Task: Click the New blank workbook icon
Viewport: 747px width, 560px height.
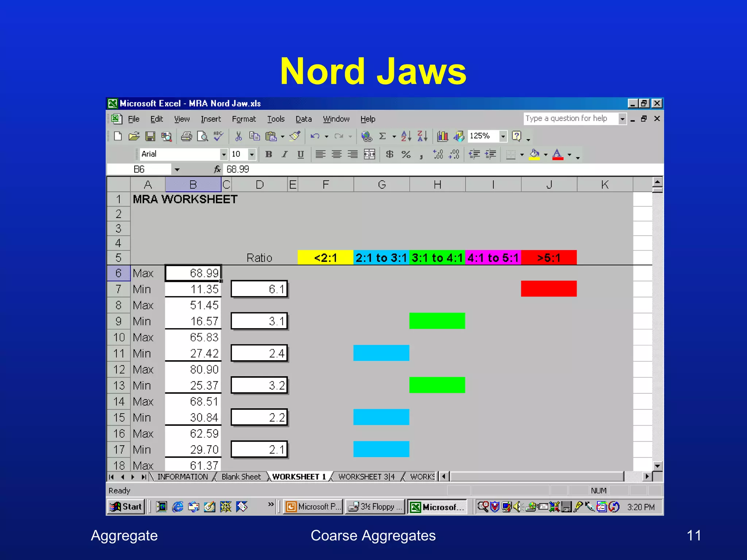Action: 117,136
